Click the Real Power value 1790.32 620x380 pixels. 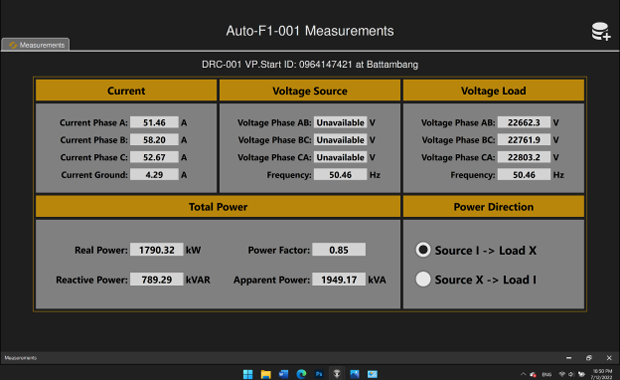[157, 250]
